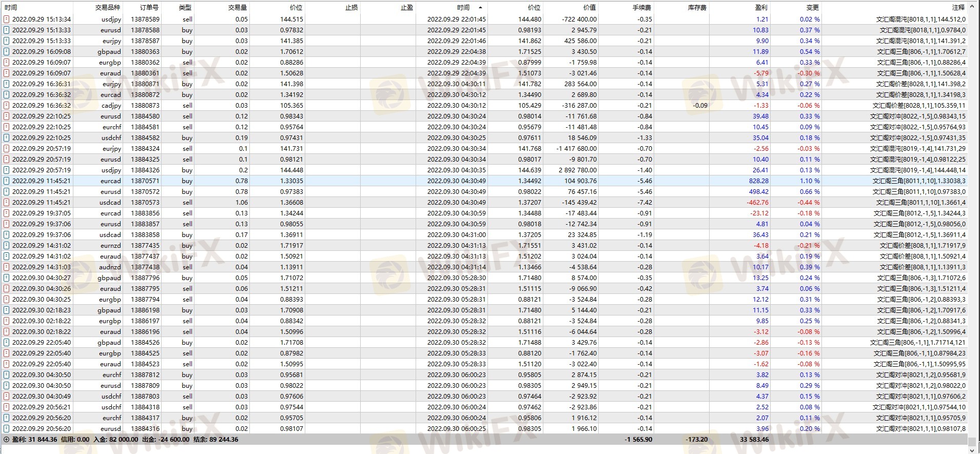Viewport: 980px width, 454px height.
Task: Expand the summary row using the plus circle icon
Action: 6,440
